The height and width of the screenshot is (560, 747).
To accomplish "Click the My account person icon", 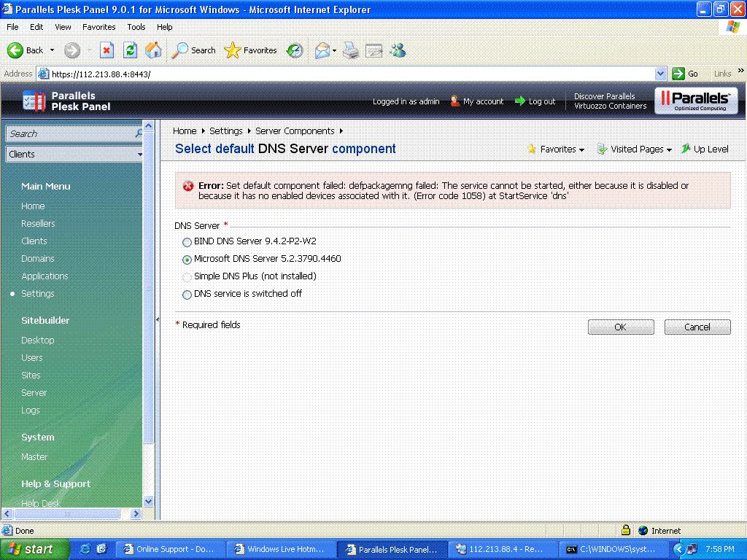I will click(454, 101).
